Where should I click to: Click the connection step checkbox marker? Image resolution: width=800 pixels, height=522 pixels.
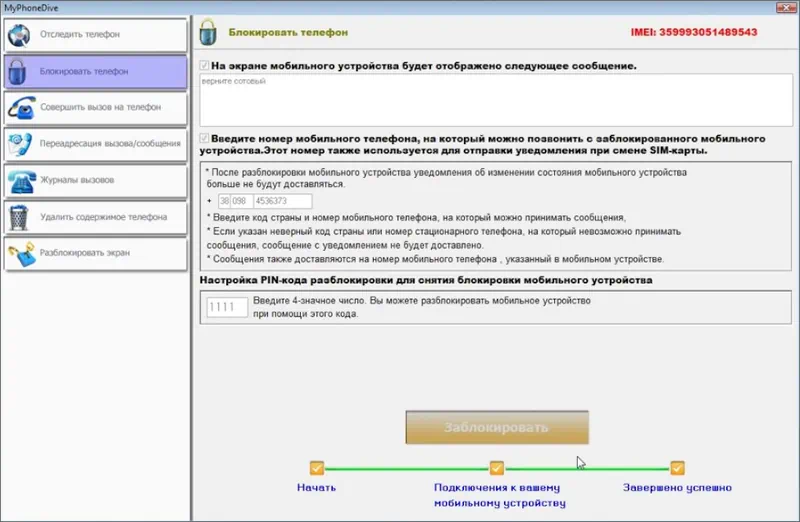tap(496, 468)
